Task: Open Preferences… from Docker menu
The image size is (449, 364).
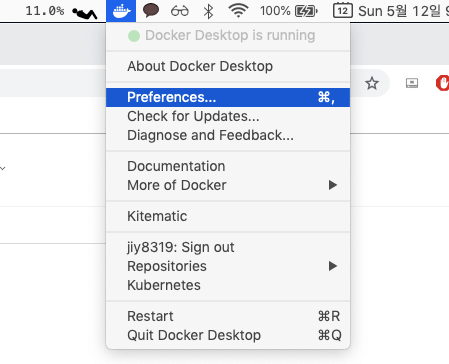Action: pos(228,97)
